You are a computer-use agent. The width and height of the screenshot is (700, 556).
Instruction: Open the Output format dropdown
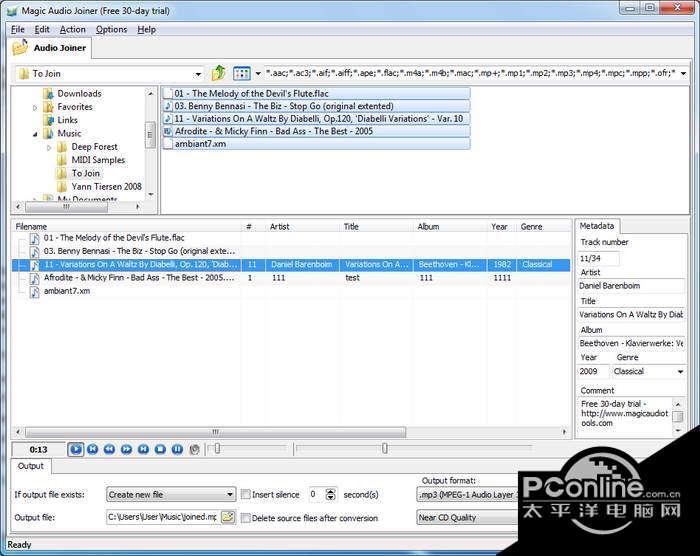[x=467, y=495]
